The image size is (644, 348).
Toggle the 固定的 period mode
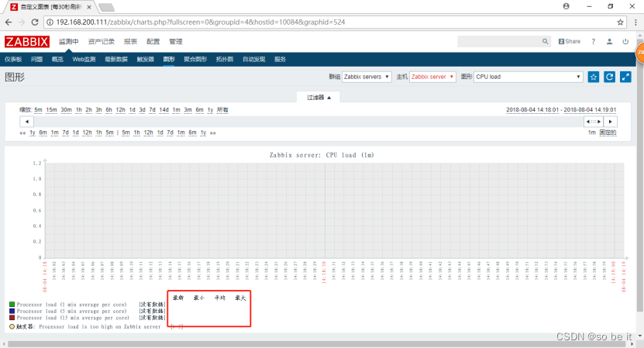tap(608, 133)
